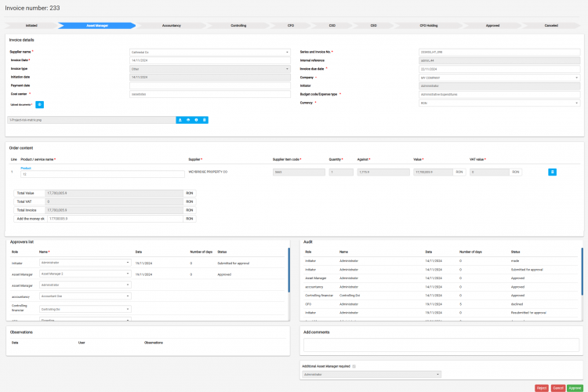Expand the Company dropdown
The image size is (588, 392).
pyautogui.click(x=499, y=78)
